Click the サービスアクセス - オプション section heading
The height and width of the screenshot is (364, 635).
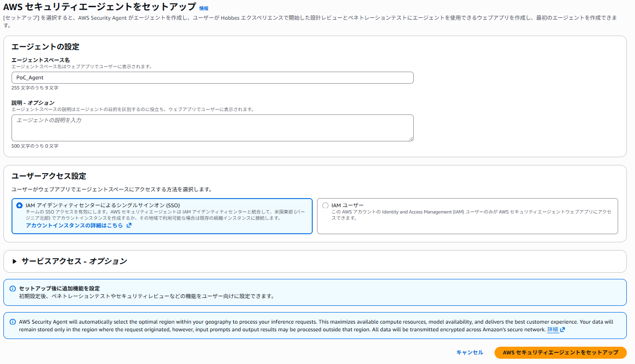74,261
